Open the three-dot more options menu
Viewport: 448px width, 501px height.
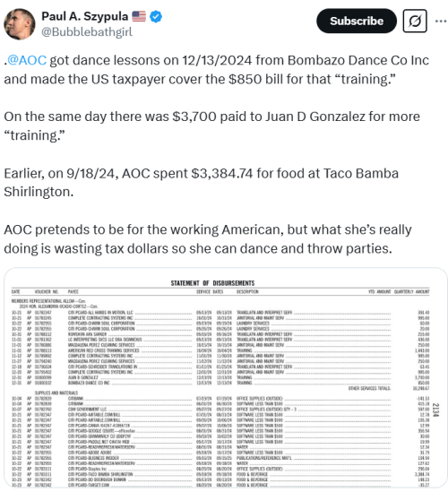(441, 22)
